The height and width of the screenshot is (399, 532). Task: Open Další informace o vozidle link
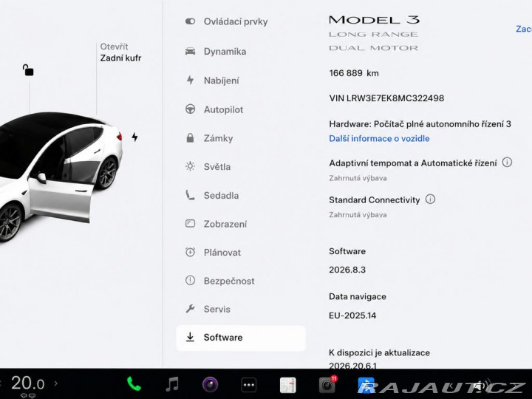pyautogui.click(x=379, y=138)
